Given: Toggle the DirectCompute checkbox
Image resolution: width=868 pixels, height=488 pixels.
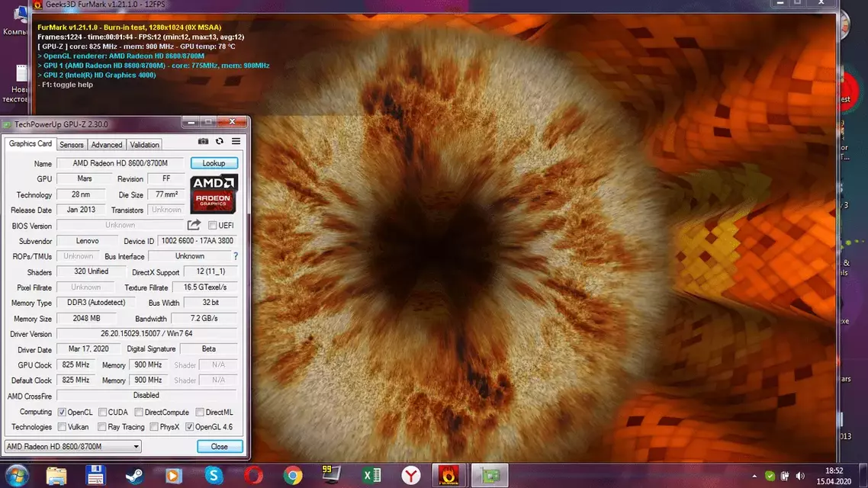Looking at the screenshot, I should 139,413.
